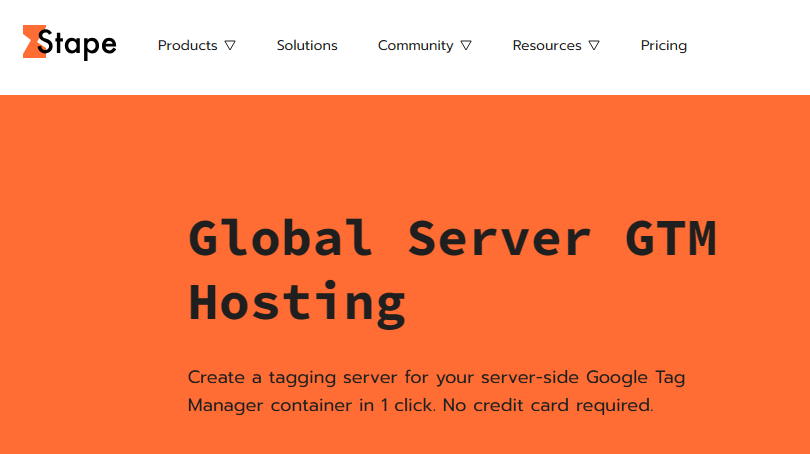The height and width of the screenshot is (454, 810).
Task: Open the Products menu
Action: (188, 45)
